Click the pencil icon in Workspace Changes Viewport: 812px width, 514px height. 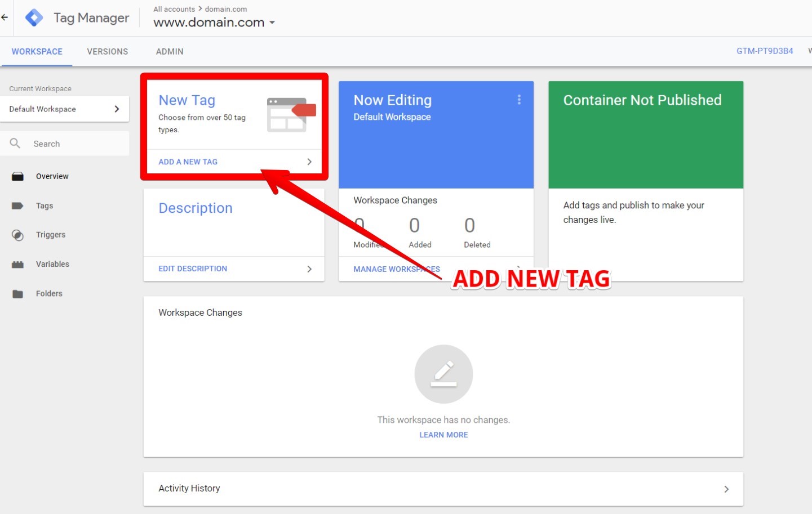[x=443, y=374]
